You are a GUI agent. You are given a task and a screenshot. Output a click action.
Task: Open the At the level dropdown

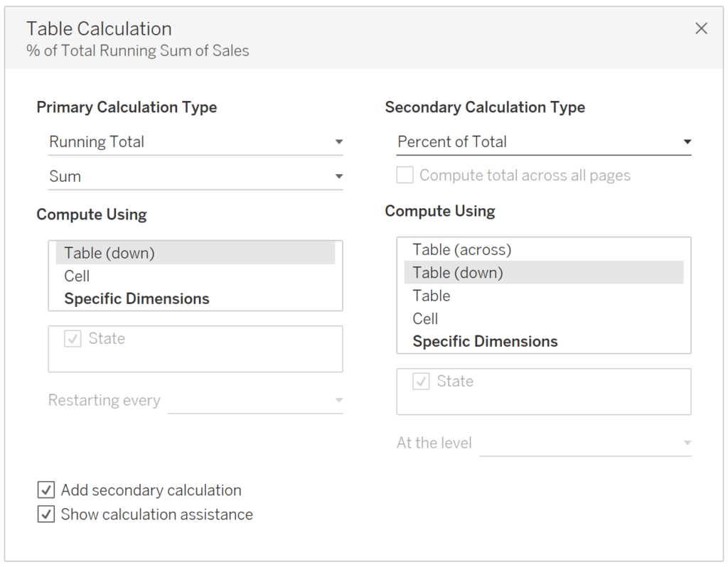click(x=585, y=443)
